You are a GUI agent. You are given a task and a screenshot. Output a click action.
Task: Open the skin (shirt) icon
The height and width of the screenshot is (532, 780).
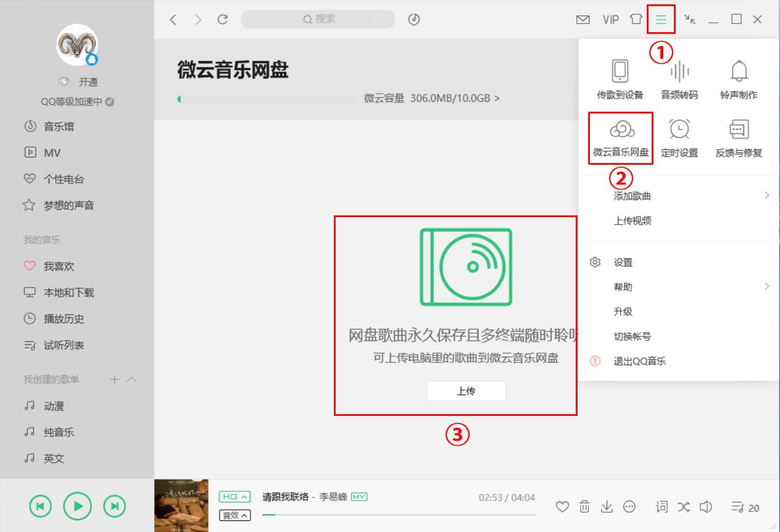coord(636,20)
